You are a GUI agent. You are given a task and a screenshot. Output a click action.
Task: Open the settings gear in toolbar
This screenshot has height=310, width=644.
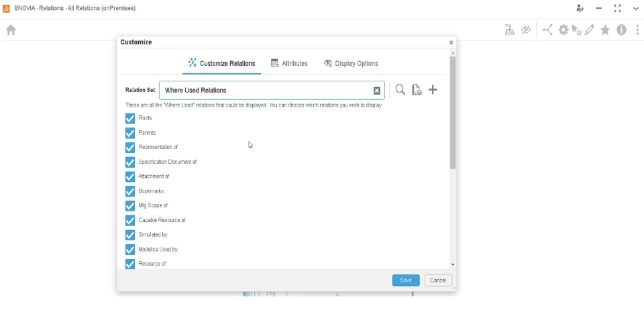tap(563, 30)
